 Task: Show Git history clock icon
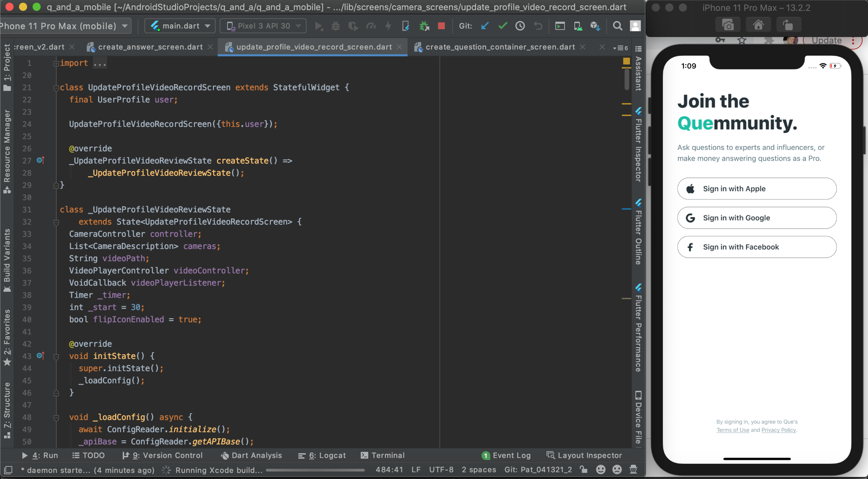tap(520, 26)
